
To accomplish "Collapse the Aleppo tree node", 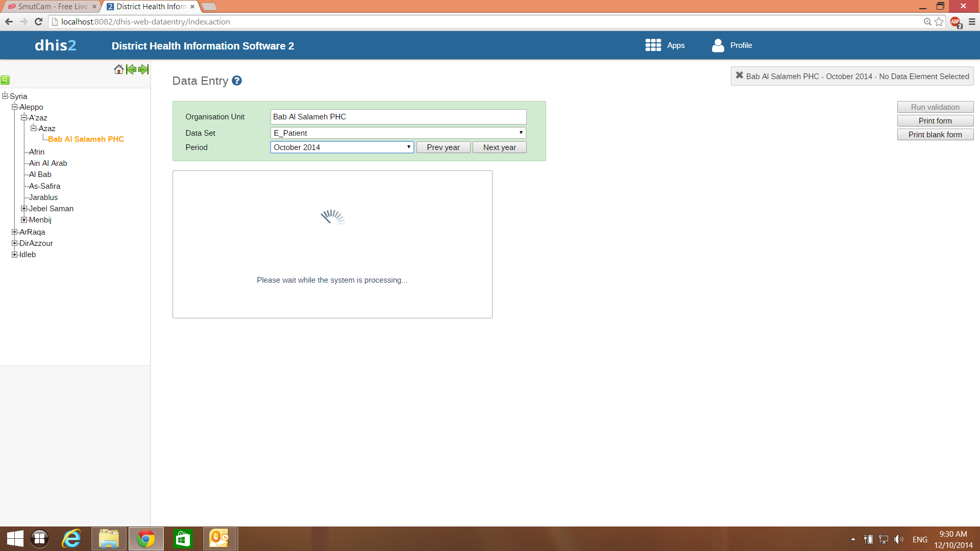I will 15,107.
